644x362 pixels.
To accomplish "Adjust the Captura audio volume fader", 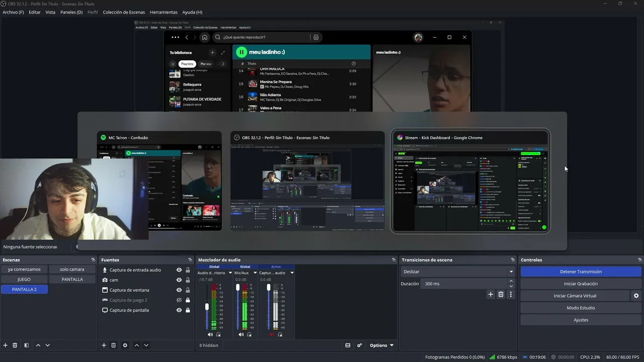I will point(268,288).
